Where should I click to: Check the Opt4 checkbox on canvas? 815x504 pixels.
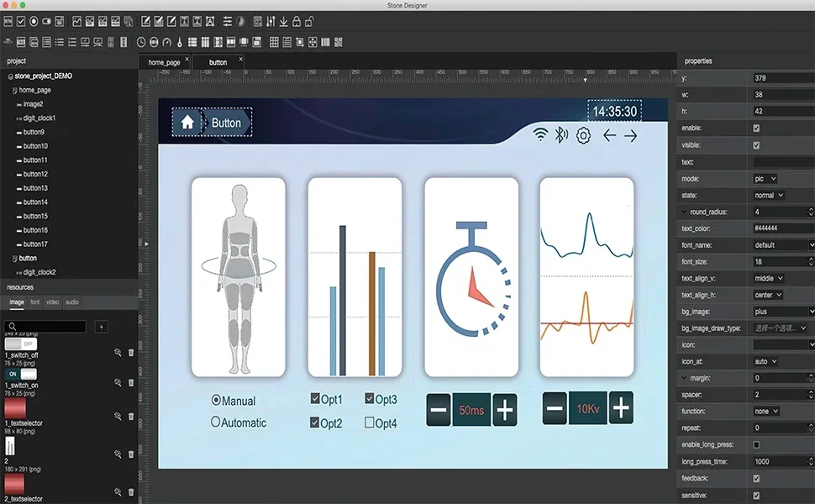[x=370, y=423]
